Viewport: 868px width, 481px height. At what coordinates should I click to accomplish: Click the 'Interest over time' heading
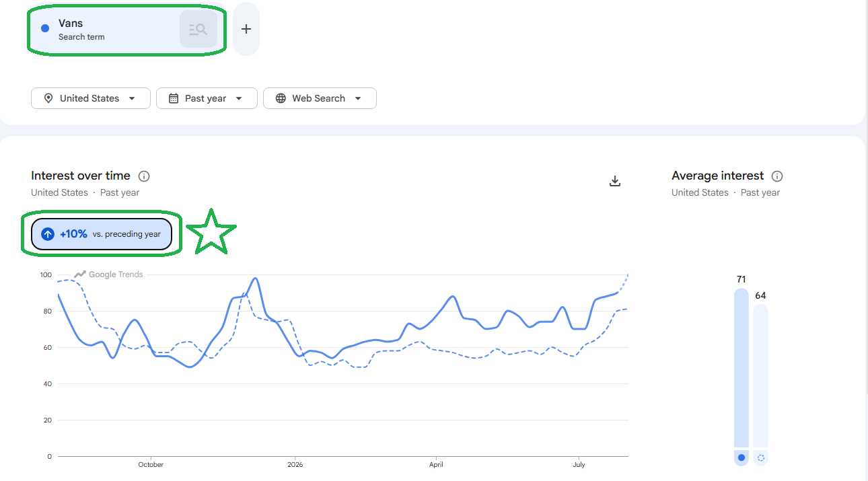click(81, 176)
